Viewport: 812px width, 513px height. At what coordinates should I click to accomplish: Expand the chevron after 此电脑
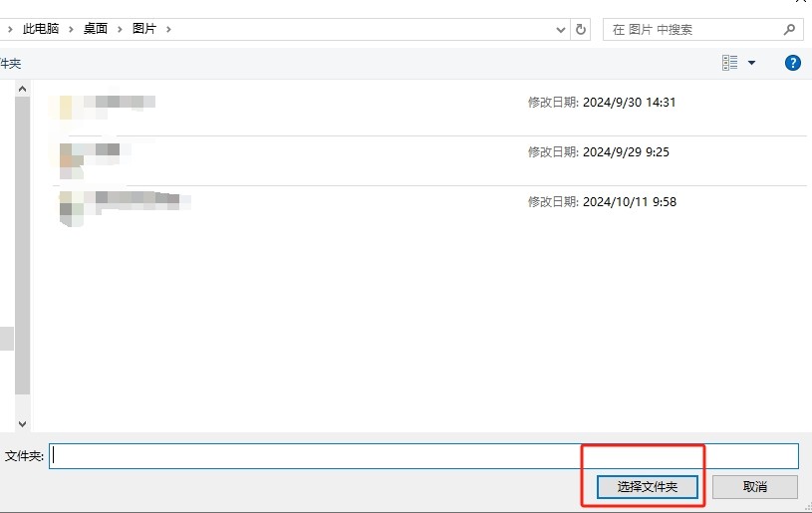click(69, 29)
